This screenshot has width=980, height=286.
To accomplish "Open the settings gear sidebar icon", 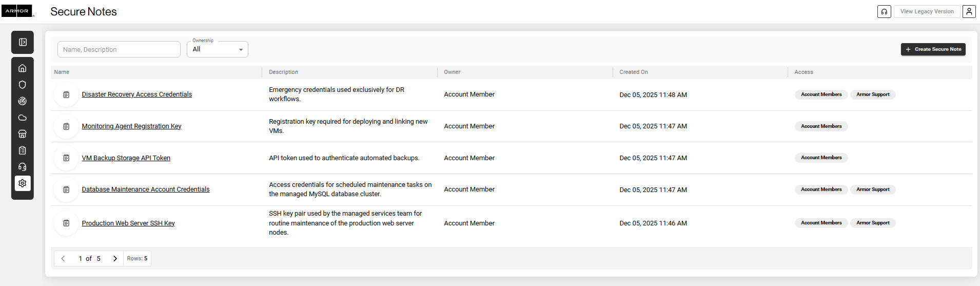I will click(23, 183).
